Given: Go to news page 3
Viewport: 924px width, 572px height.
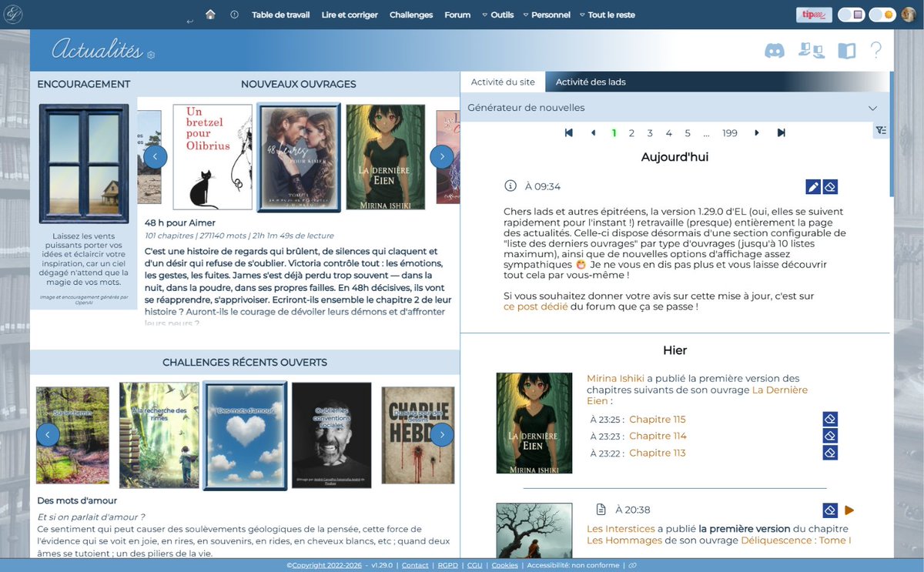Looking at the screenshot, I should tap(650, 133).
